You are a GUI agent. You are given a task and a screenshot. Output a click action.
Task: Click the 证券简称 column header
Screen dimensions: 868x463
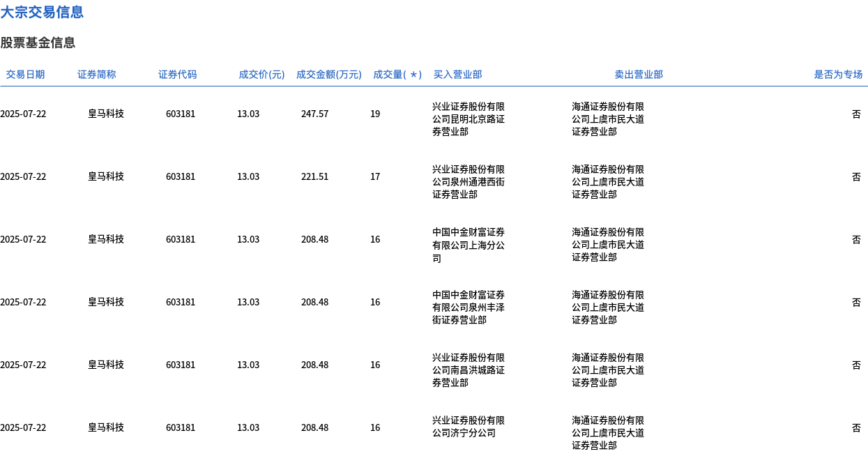pyautogui.click(x=97, y=75)
